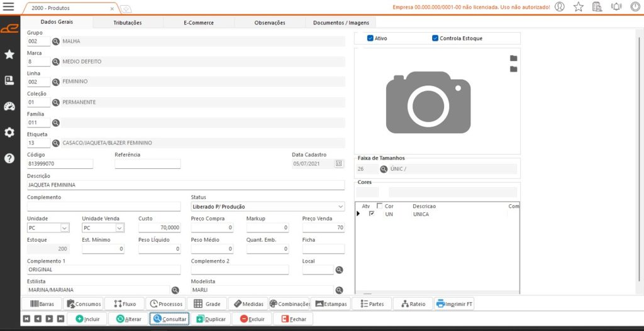Click into the Descrição text field
Image resolution: width=644 pixels, height=331 pixels.
coord(186,185)
